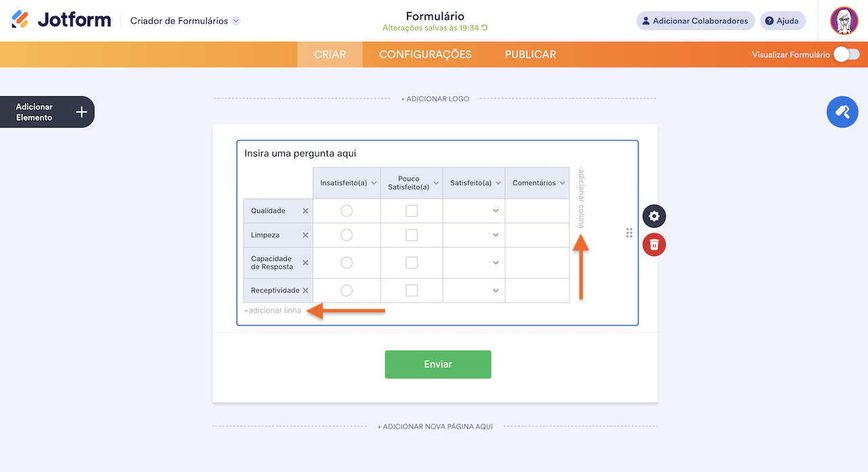Click the green Enviar button
This screenshot has height=472, width=868.
coord(438,364)
